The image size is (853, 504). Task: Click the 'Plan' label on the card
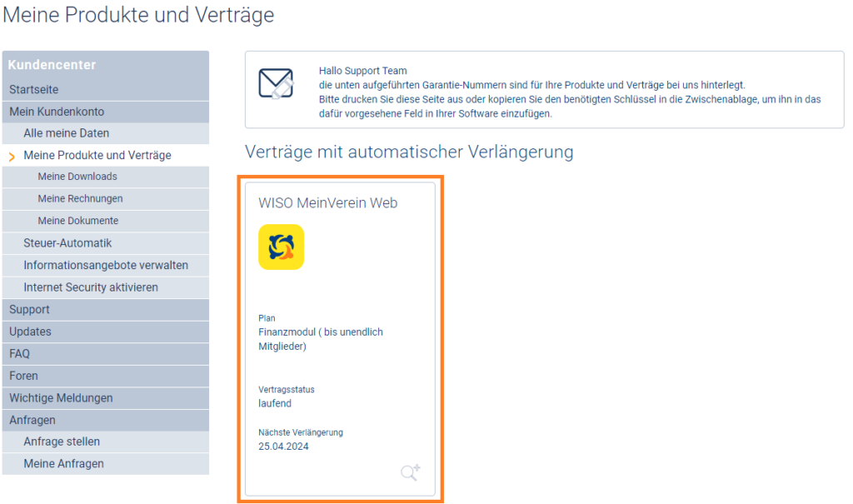tap(267, 318)
